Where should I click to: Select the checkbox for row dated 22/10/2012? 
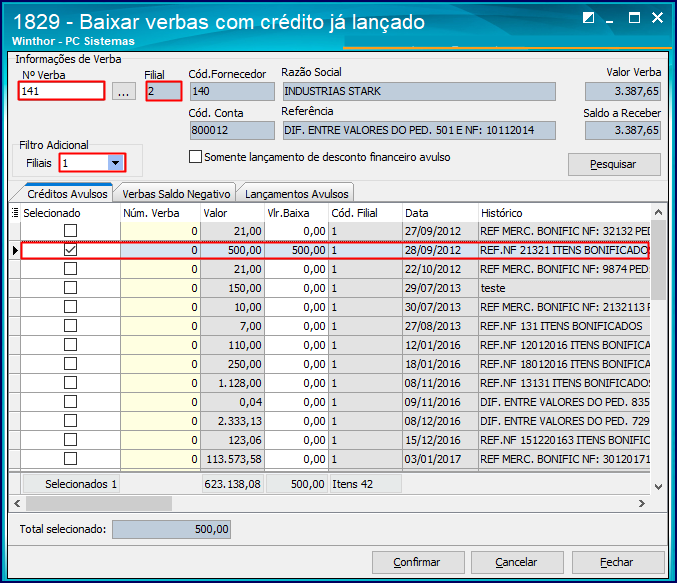tap(70, 269)
